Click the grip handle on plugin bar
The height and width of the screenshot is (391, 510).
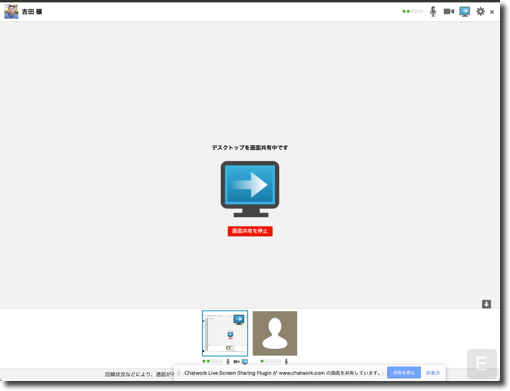pos(178,373)
